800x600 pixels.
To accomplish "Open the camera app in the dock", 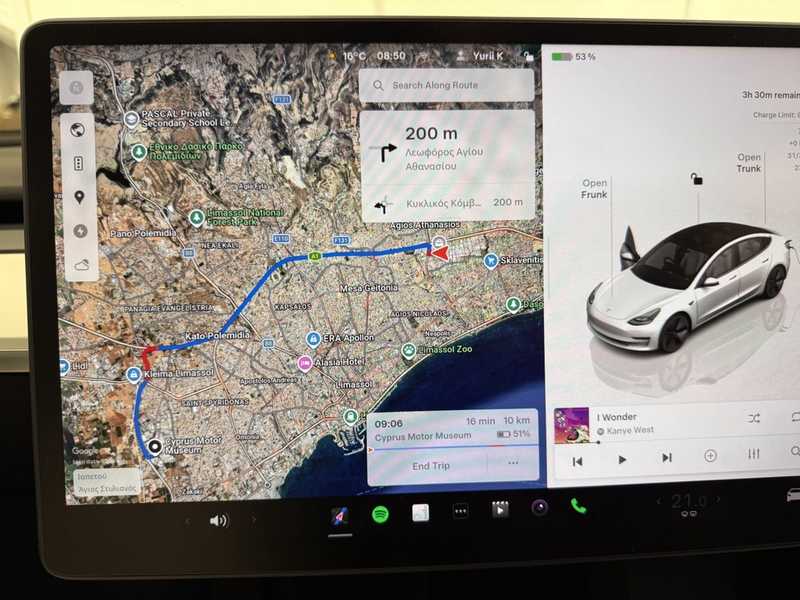I will click(539, 507).
